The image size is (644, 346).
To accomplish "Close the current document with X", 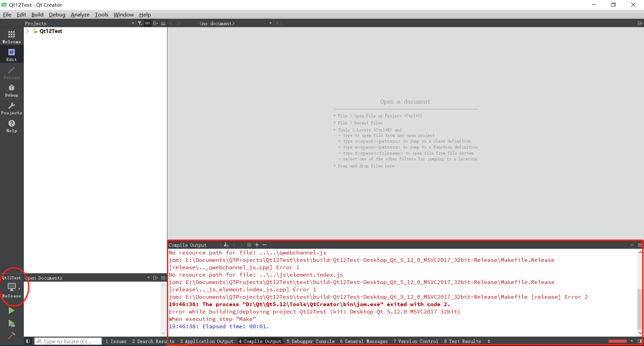I will click(x=277, y=23).
